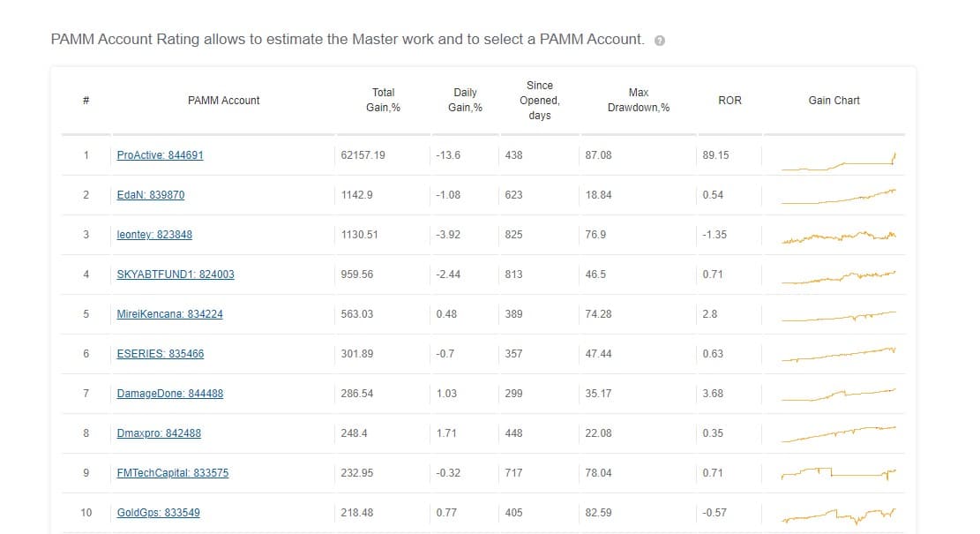View FMTechCapital gain chart thumbnail

839,473
